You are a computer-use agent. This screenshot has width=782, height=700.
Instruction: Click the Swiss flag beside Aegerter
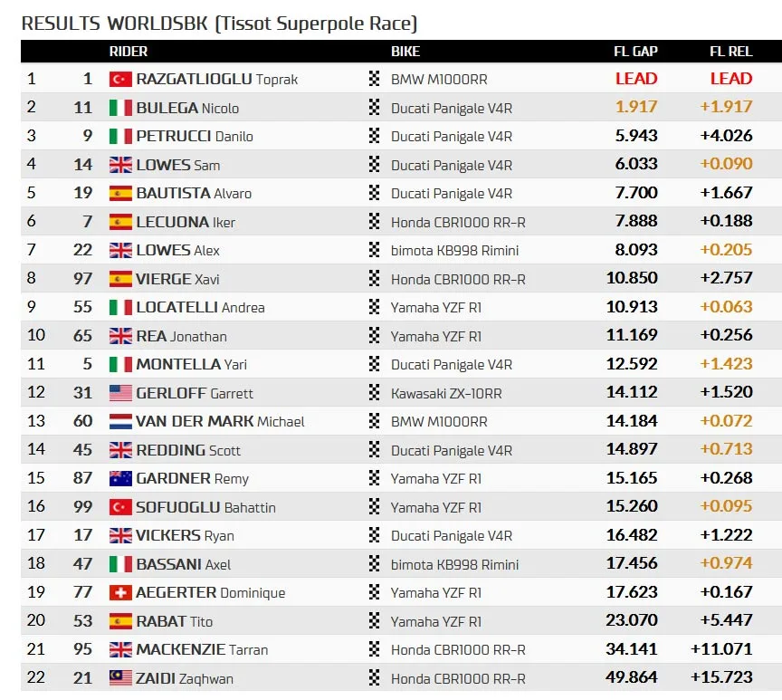coord(120,593)
